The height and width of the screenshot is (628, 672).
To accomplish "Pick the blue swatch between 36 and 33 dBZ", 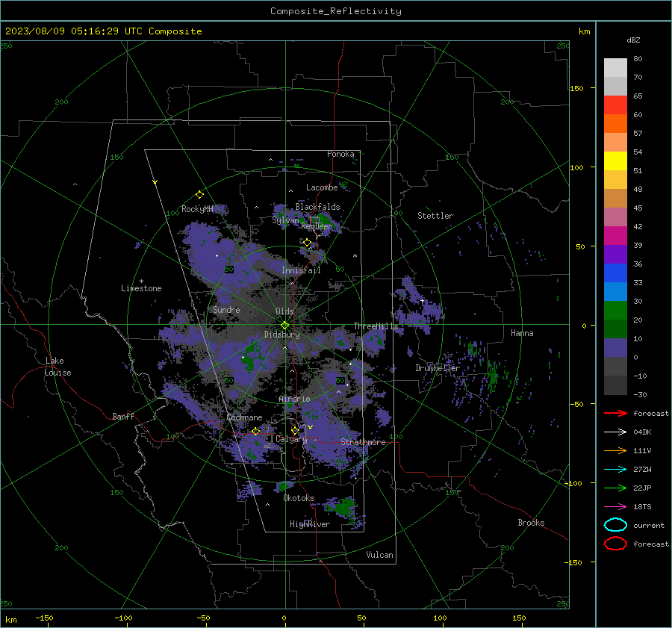I will [615, 273].
